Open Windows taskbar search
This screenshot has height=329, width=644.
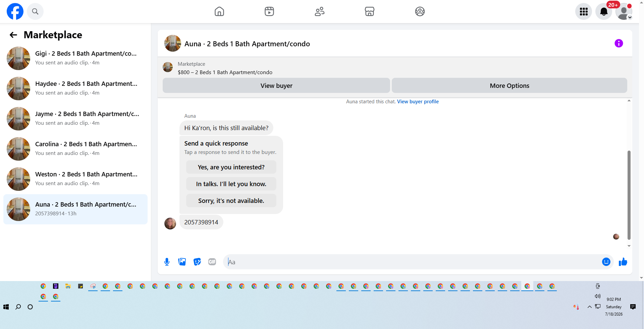click(18, 307)
